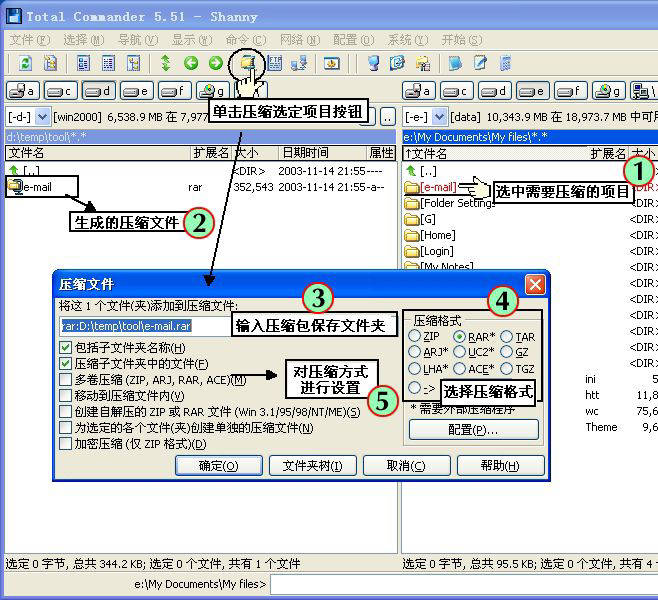Enable 加密压缩 (仅 ZIP 格式) checkbox

[66, 444]
